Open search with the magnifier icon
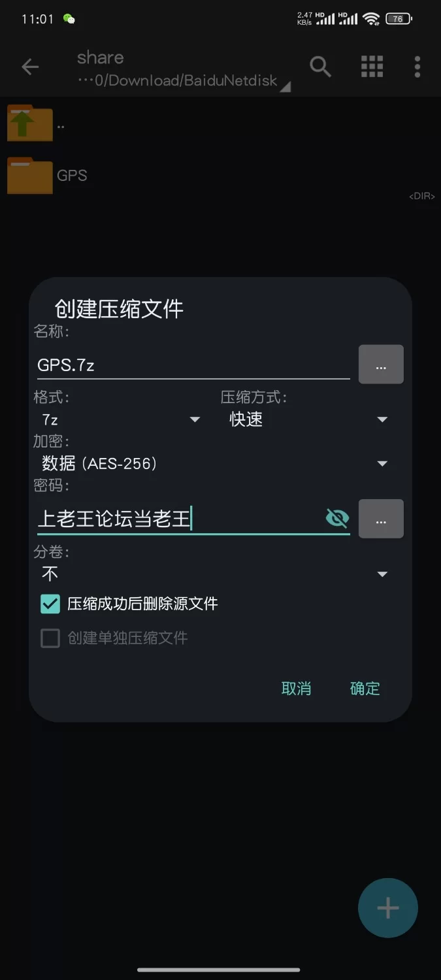This screenshot has width=441, height=980. pyautogui.click(x=320, y=67)
